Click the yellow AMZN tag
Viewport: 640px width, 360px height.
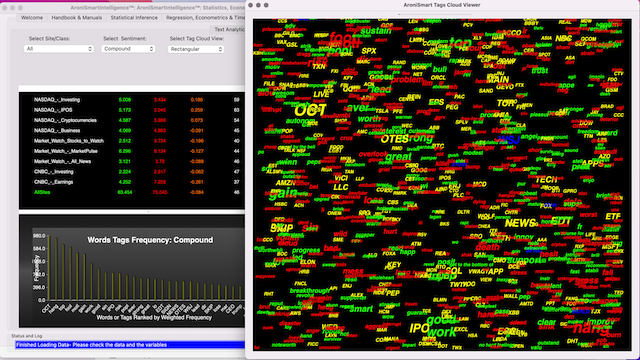click(286, 183)
